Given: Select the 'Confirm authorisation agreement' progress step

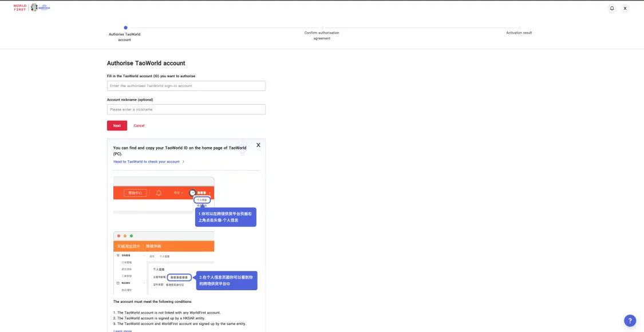Looking at the screenshot, I should pyautogui.click(x=322, y=34).
